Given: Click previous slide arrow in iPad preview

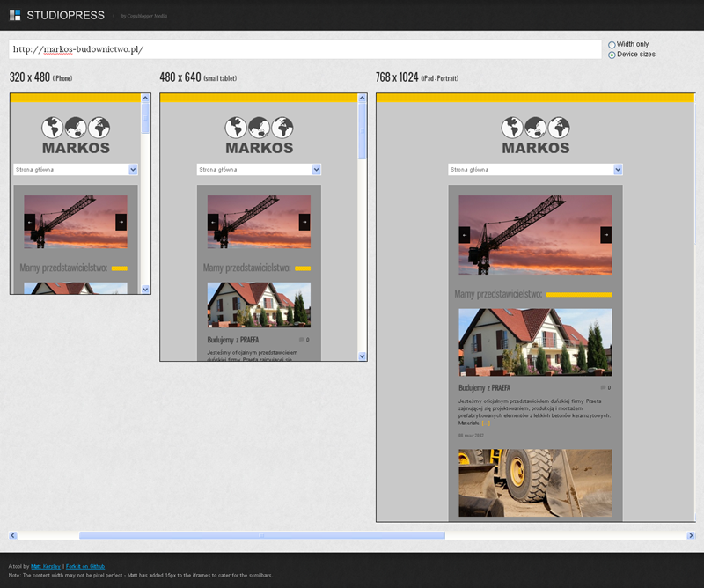Looking at the screenshot, I should click(465, 235).
